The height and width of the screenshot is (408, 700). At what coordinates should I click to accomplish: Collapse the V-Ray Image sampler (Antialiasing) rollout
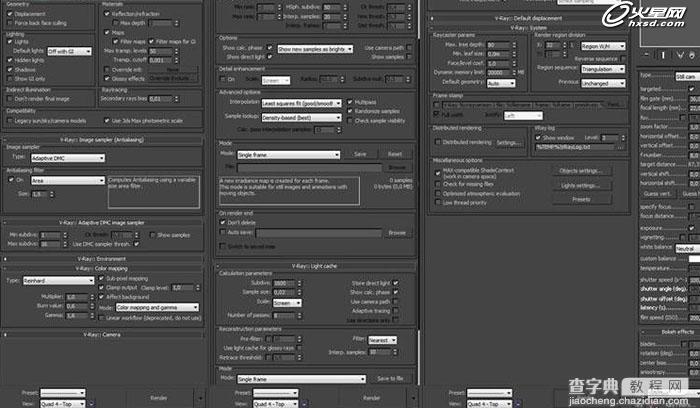(x=102, y=140)
